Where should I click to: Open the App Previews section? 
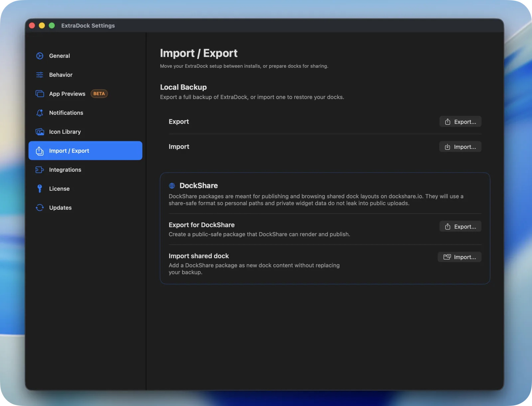[x=85, y=94]
